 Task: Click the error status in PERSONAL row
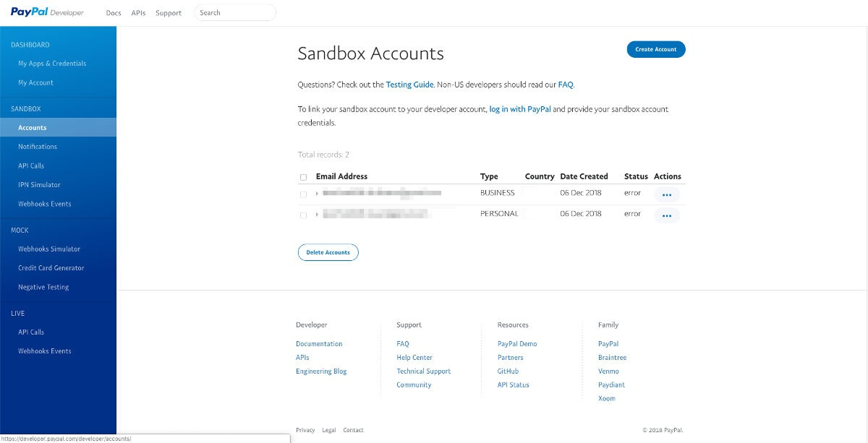(632, 214)
